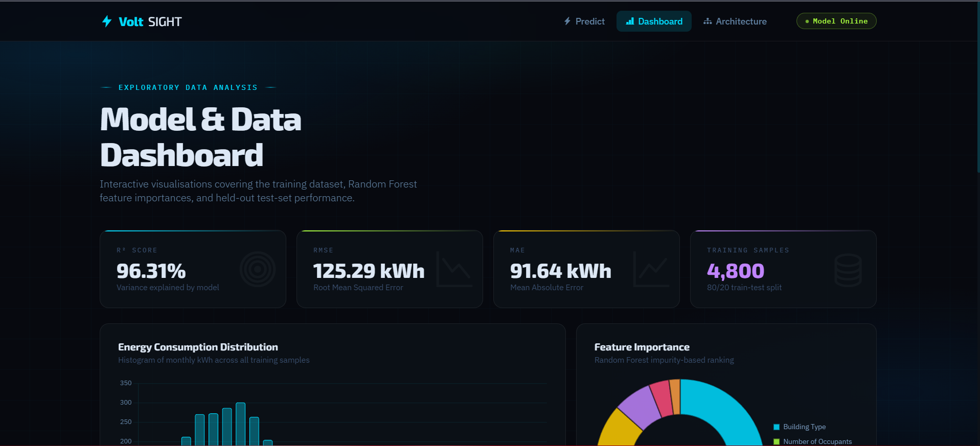Click the 'Energy Consumption Distribution' chart title
The image size is (980, 446).
point(198,347)
